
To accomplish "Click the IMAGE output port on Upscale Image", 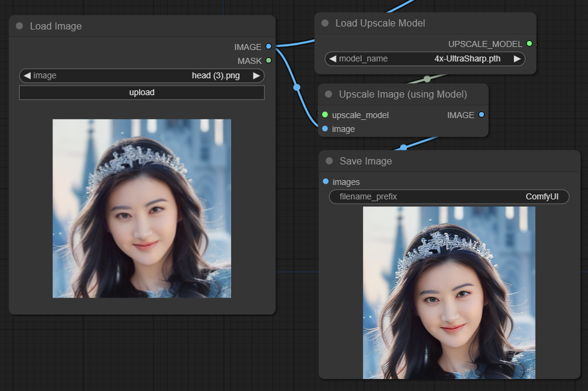I will click(481, 114).
